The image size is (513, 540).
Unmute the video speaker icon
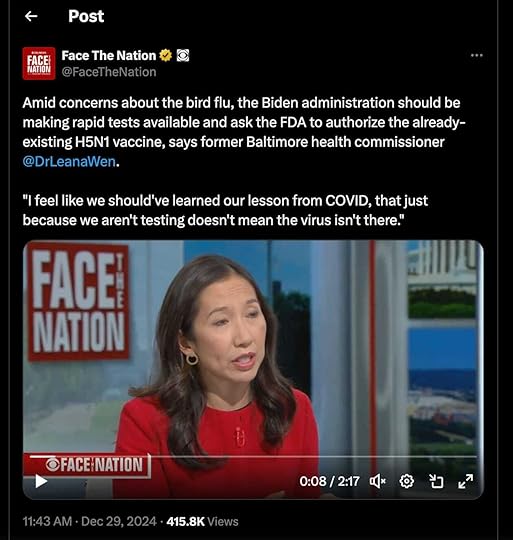pos(377,481)
